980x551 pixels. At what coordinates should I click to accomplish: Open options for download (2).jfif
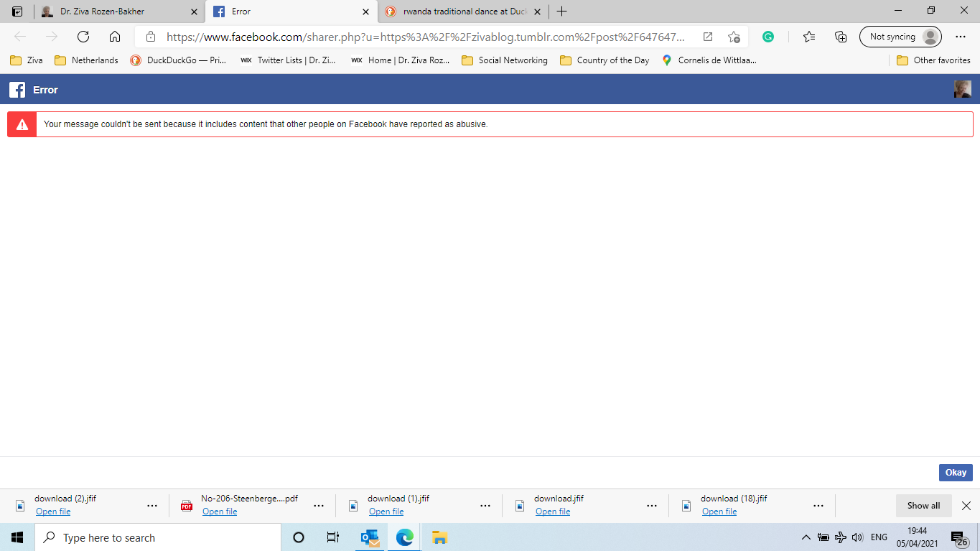(151, 505)
